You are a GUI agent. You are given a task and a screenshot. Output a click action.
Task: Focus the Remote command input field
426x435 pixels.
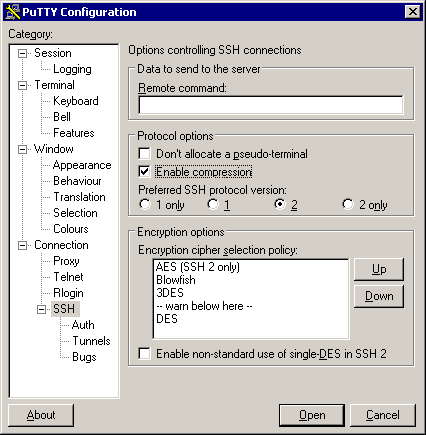click(271, 105)
